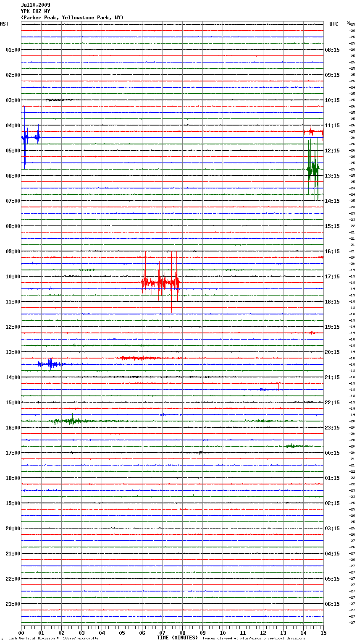Click the '17:00' MST time label
Screen dimensions: 357x644
[13, 453]
